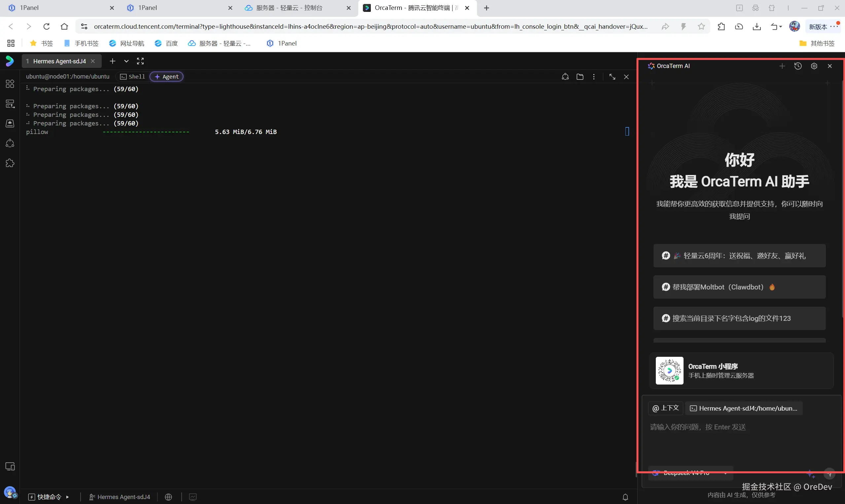Screen dimensions: 845x504
Task: Expand the terminal tab list chevron
Action: click(126, 61)
